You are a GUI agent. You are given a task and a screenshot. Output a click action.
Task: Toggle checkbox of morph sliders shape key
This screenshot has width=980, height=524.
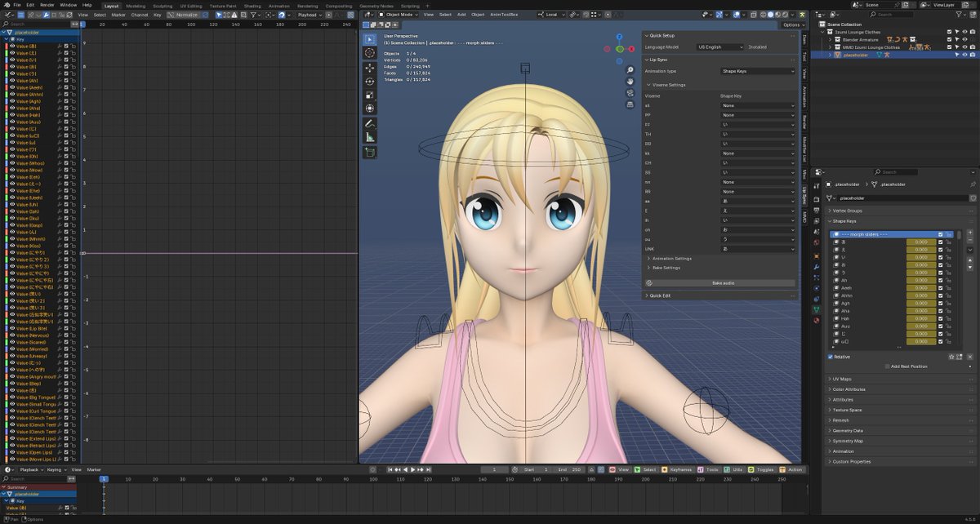pyautogui.click(x=941, y=234)
